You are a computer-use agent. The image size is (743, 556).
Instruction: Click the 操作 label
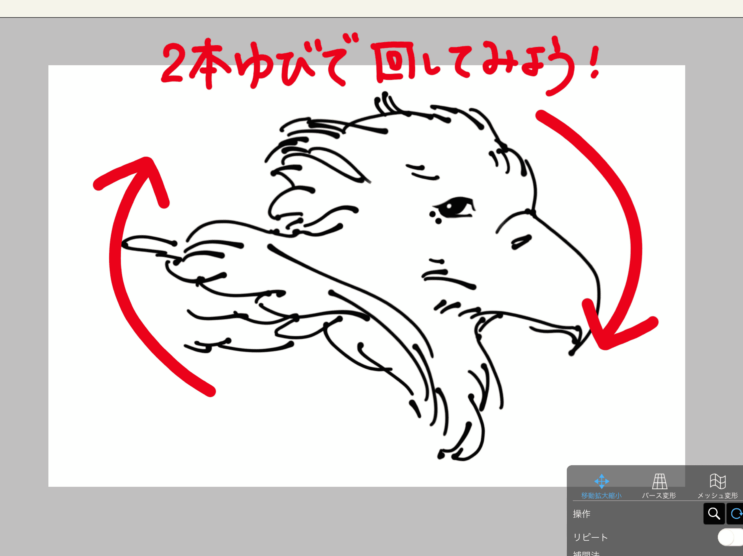[581, 514]
